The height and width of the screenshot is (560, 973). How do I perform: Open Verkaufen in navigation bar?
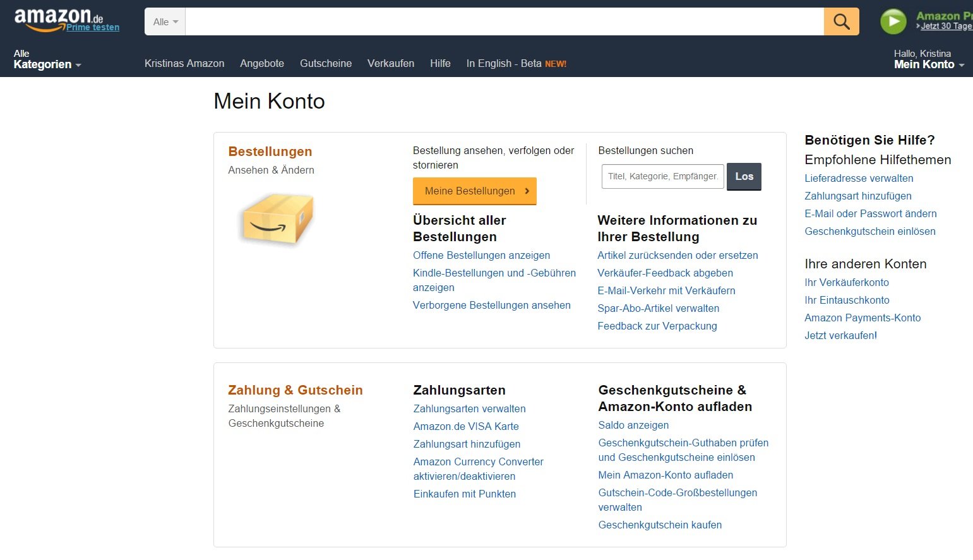[x=391, y=63]
